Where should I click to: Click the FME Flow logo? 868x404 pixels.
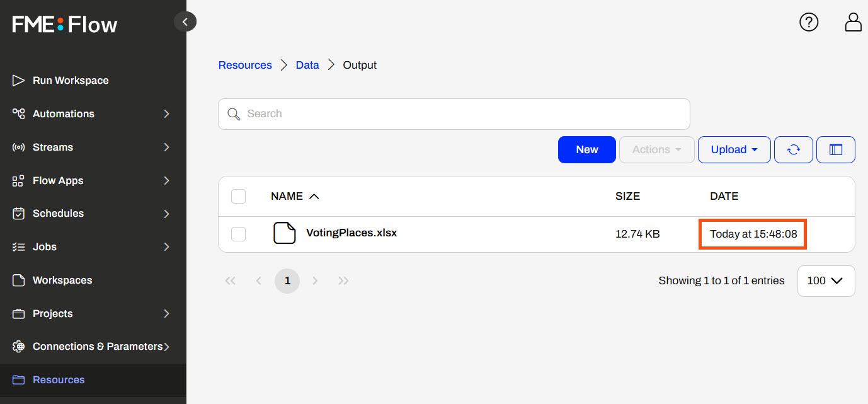tap(65, 25)
